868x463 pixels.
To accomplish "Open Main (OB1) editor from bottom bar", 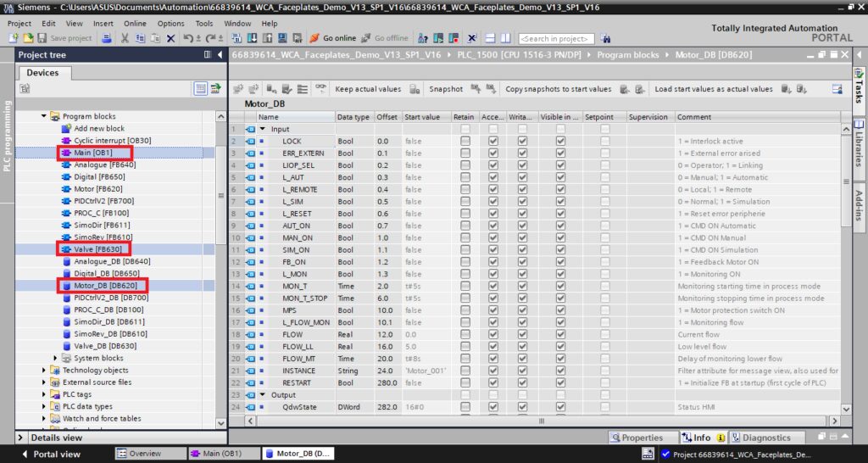I will [223, 454].
